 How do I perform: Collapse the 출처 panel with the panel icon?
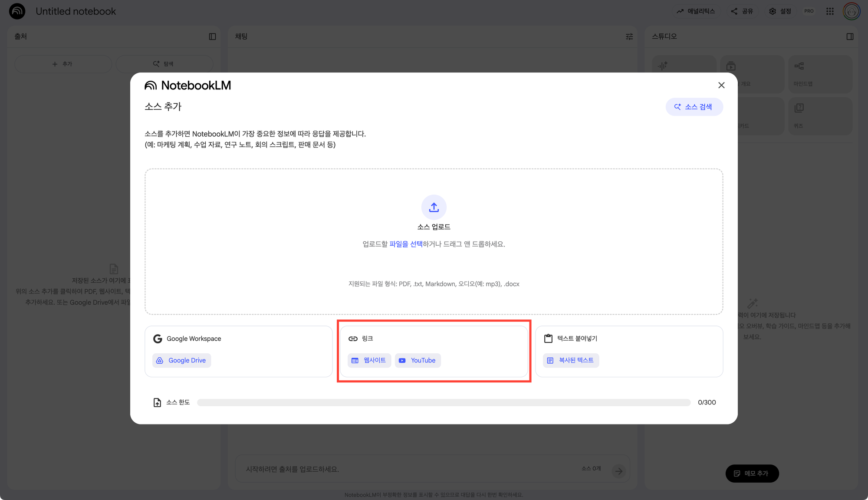pyautogui.click(x=212, y=36)
